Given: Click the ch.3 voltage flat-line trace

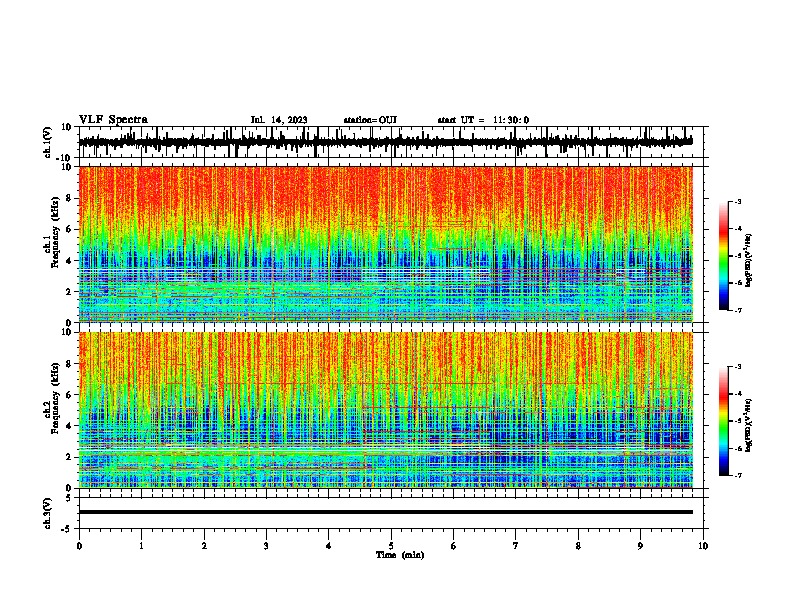Looking at the screenshot, I should pyautogui.click(x=386, y=512).
